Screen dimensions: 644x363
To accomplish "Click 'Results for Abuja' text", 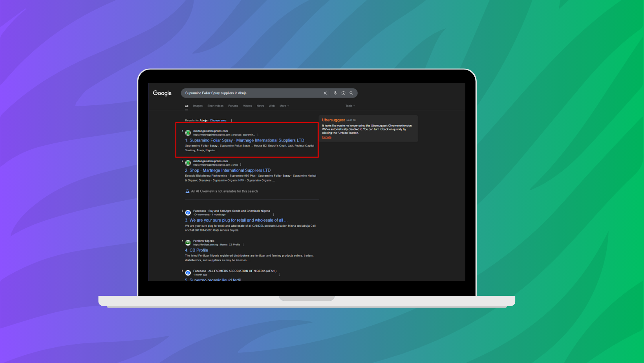I will tap(196, 121).
